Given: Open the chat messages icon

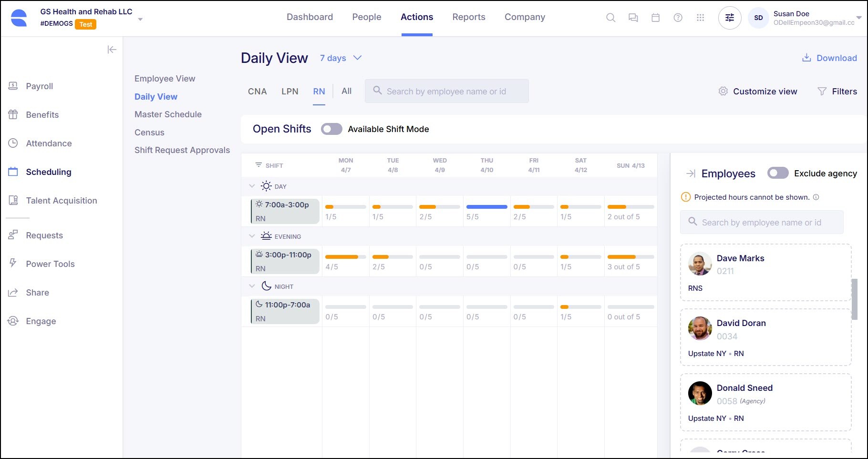Looking at the screenshot, I should pyautogui.click(x=633, y=17).
